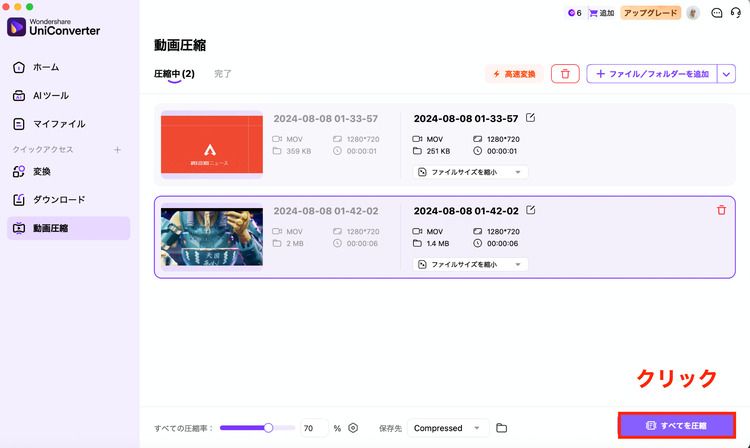Click the video compress sidebar icon
This screenshot has width=750, height=448.
point(19,228)
